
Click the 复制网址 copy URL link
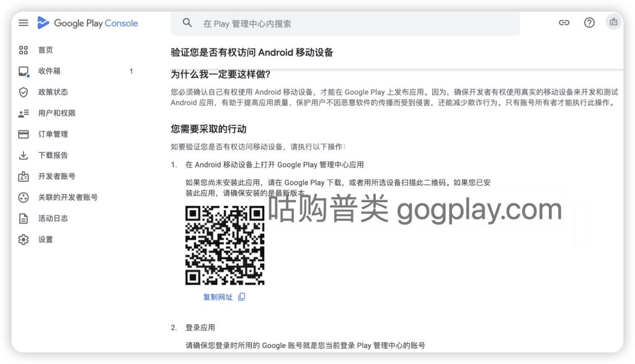tap(217, 297)
